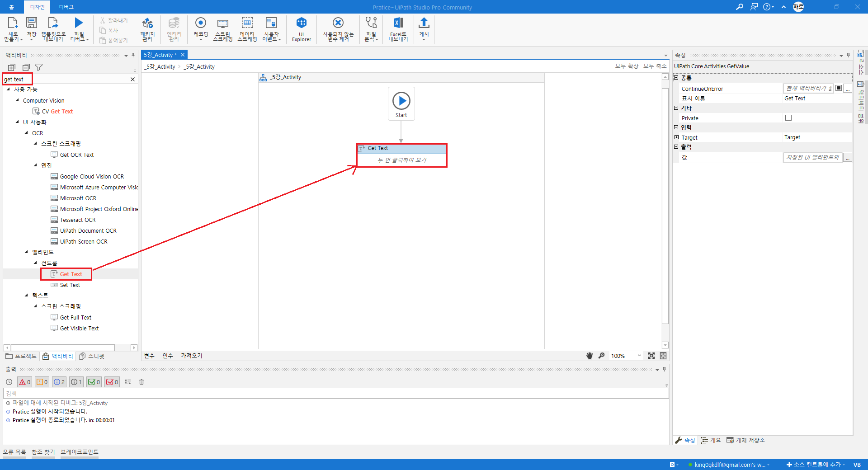
Task: Click Collapse All icon in Activities panel
Action: [26, 67]
